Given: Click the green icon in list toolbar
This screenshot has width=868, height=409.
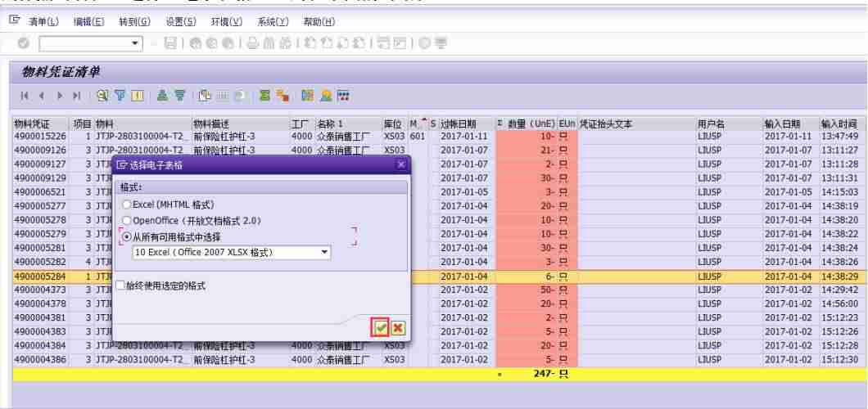Looking at the screenshot, I should click(x=265, y=96).
